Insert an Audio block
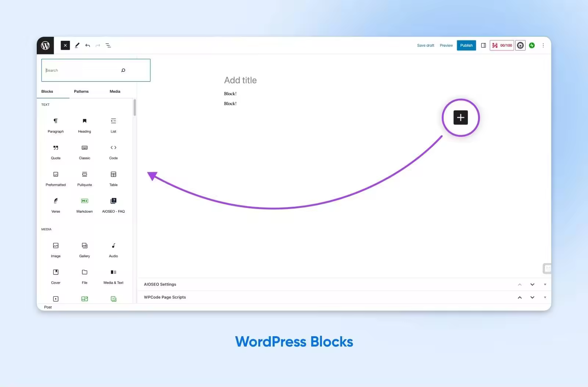588x387 pixels. [114, 250]
